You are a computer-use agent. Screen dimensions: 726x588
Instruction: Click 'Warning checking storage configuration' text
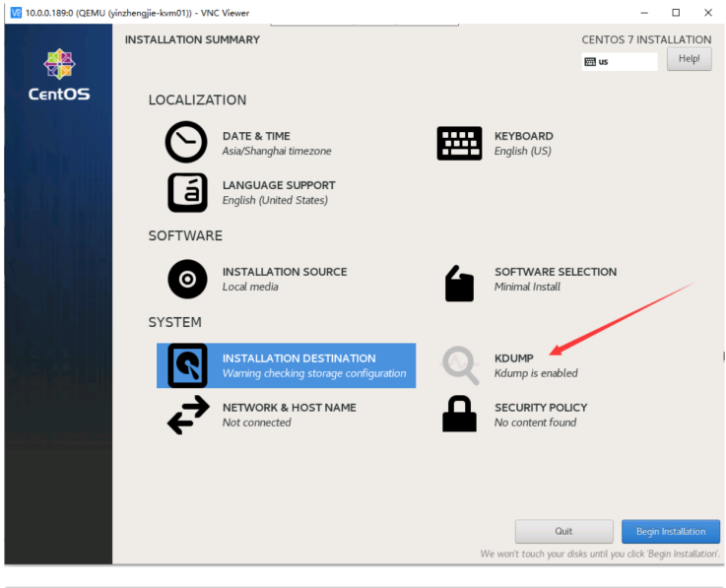[314, 373]
